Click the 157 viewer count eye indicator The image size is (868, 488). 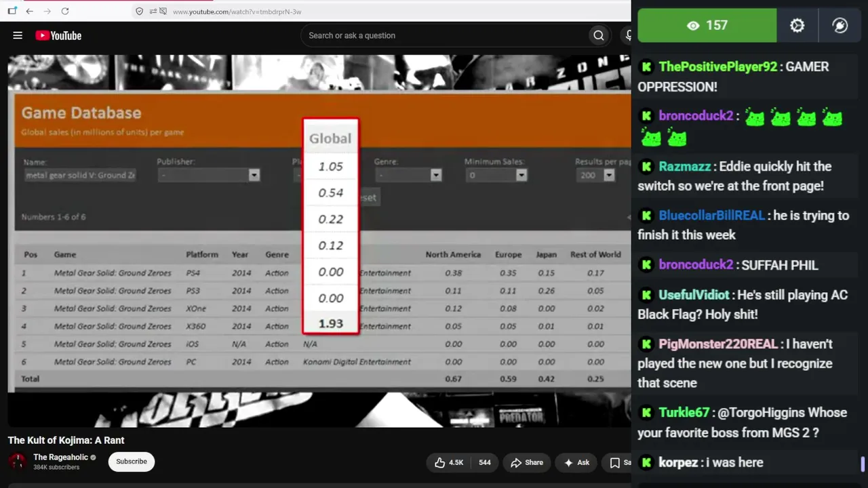[707, 25]
